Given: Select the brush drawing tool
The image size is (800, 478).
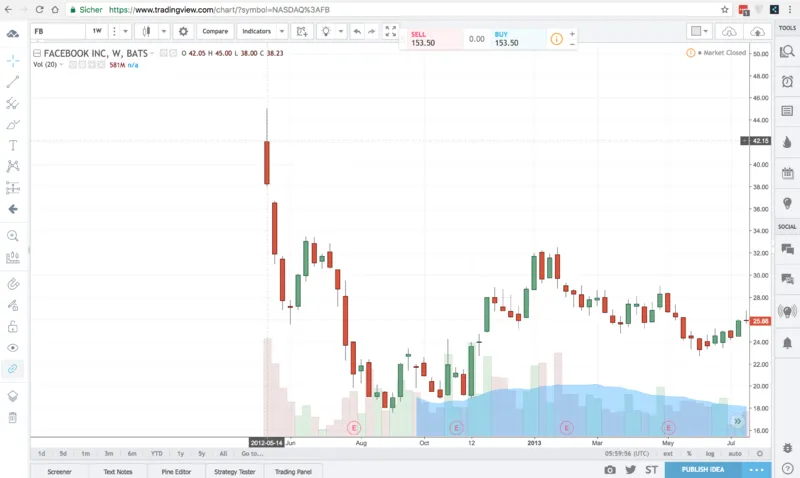Looking at the screenshot, I should 13,124.
